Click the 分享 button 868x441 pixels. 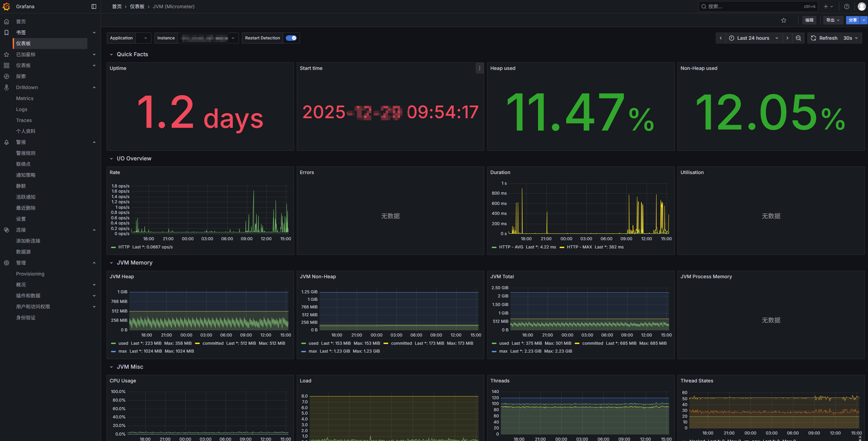pos(852,20)
